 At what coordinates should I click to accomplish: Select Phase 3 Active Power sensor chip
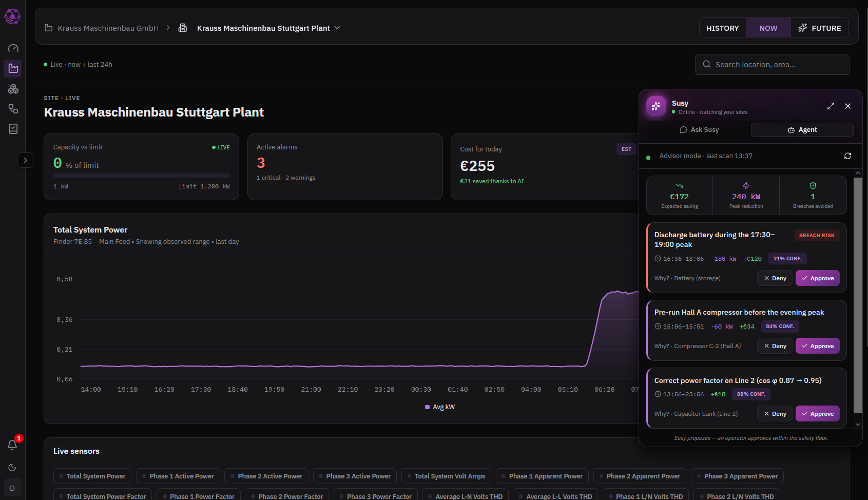355,476
